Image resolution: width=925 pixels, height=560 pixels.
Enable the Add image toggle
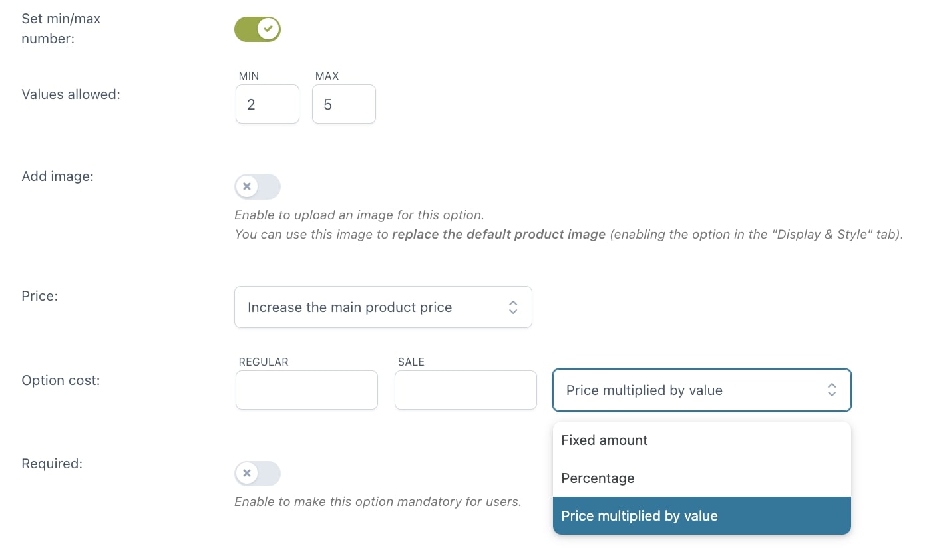(x=258, y=186)
